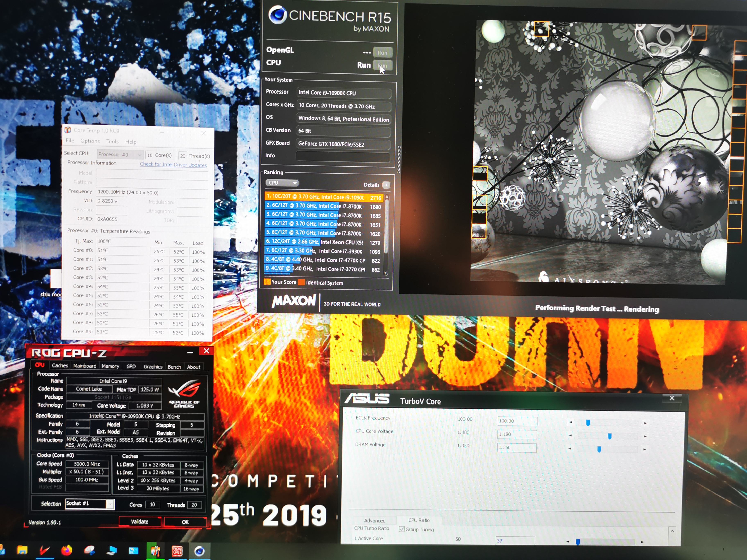Decrease BCLK Frequency with the left arrow
This screenshot has width=747, height=560.
tap(570, 422)
